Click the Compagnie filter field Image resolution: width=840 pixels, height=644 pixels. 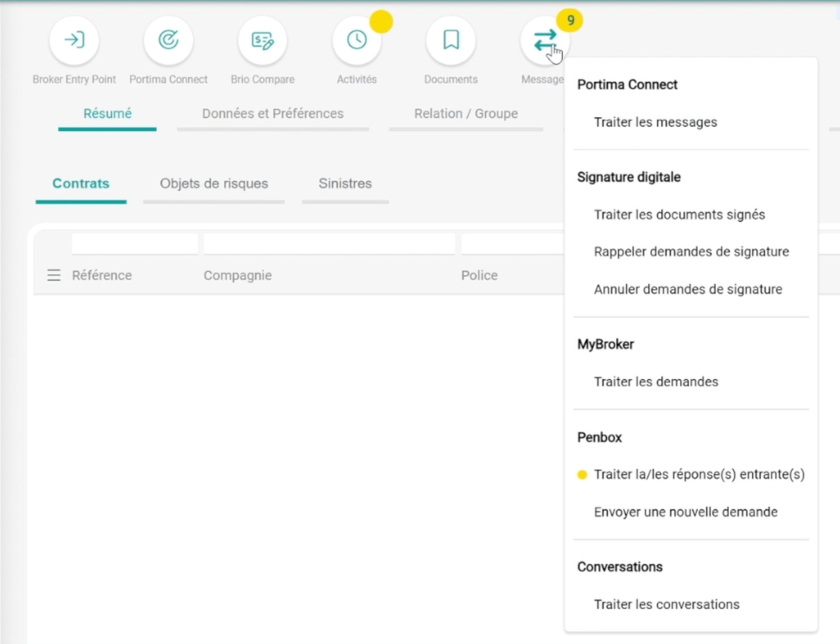coord(329,244)
